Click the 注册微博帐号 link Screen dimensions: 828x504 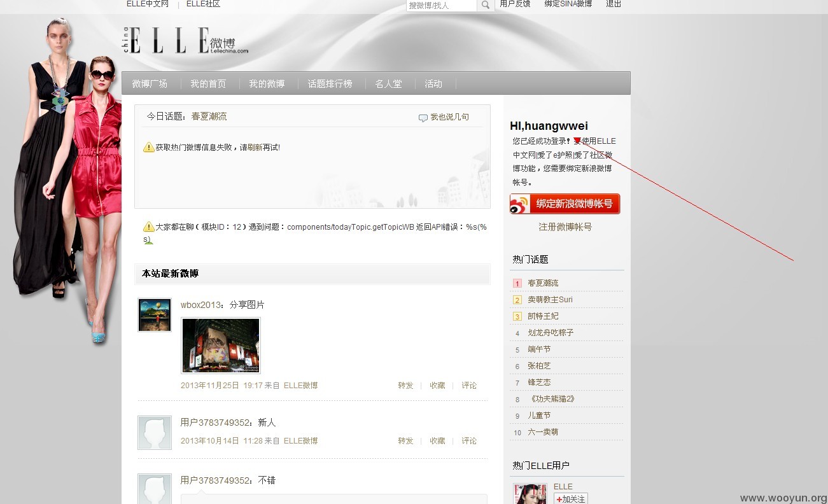(x=565, y=227)
